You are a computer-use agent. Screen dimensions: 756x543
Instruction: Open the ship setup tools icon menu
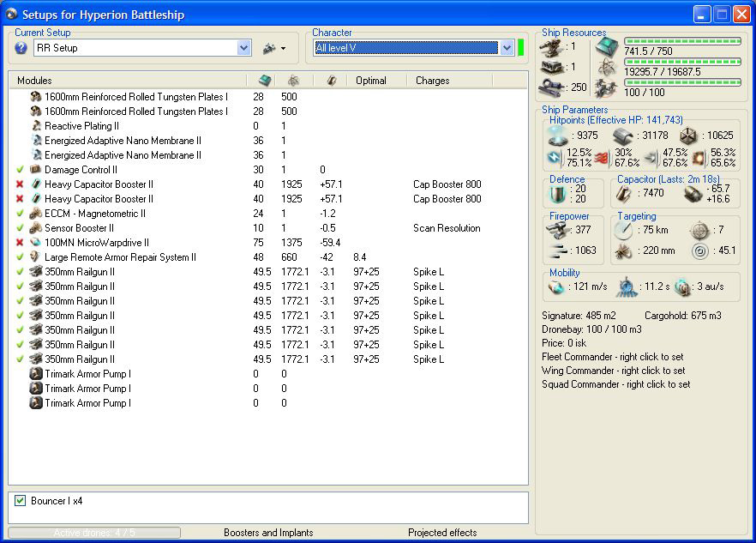[268, 48]
